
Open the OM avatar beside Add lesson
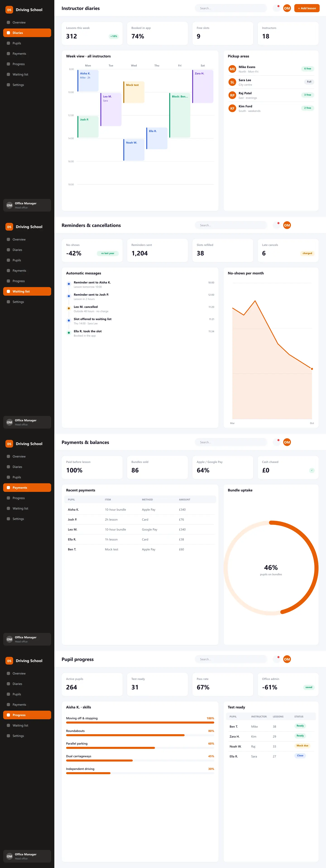[287, 8]
